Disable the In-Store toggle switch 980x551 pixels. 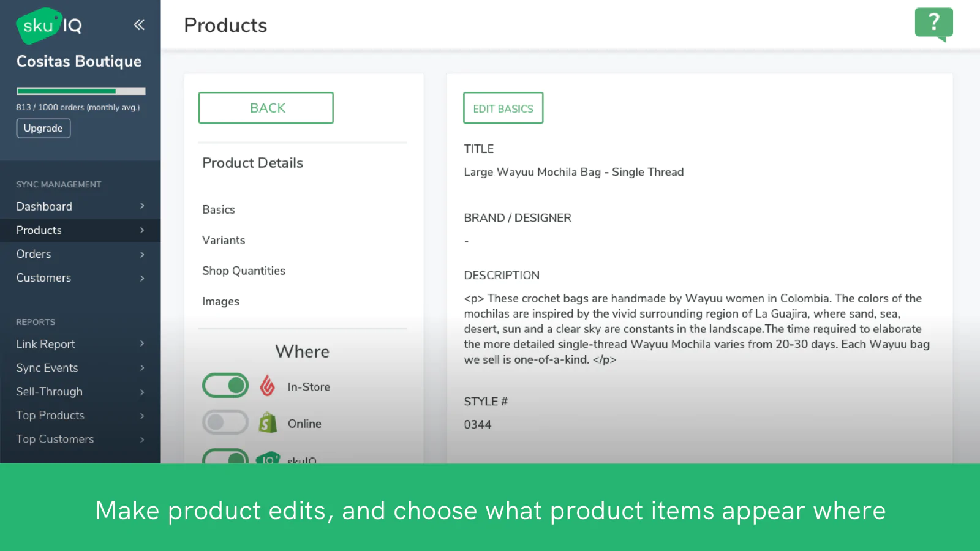pyautogui.click(x=225, y=386)
